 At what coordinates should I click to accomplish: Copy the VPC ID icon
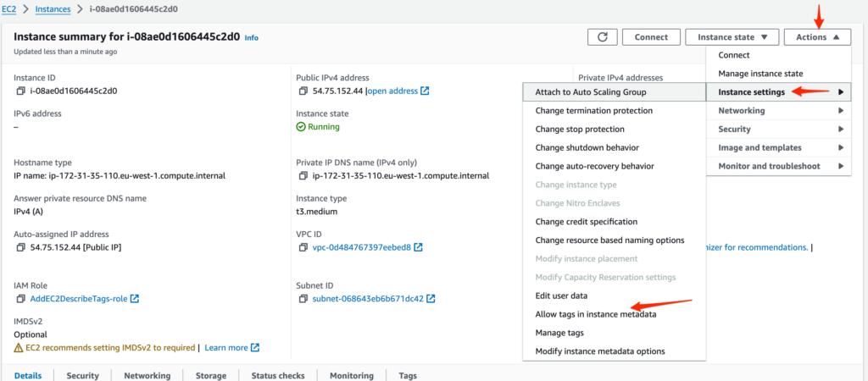coord(303,247)
